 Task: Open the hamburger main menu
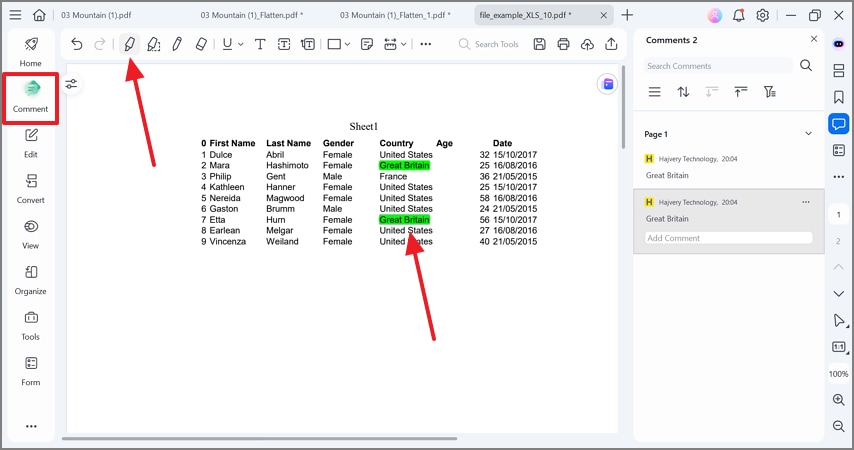click(x=15, y=15)
